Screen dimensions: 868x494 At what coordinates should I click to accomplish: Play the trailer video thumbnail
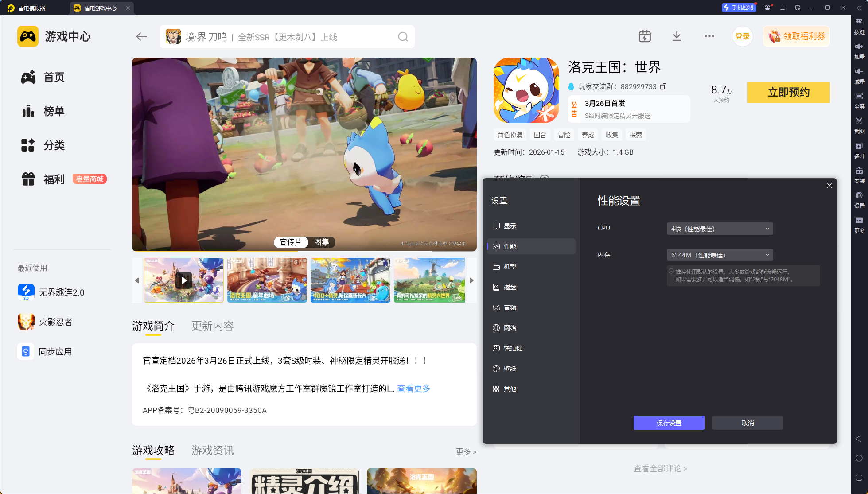point(184,280)
